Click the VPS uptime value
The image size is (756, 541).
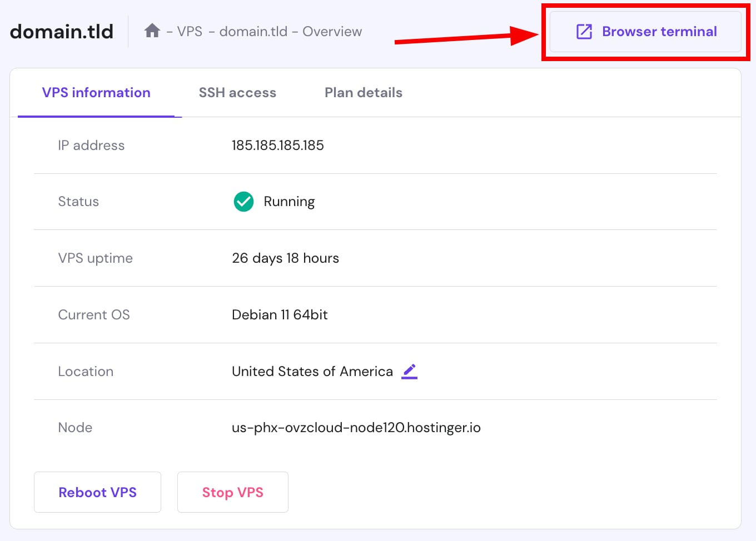[285, 258]
